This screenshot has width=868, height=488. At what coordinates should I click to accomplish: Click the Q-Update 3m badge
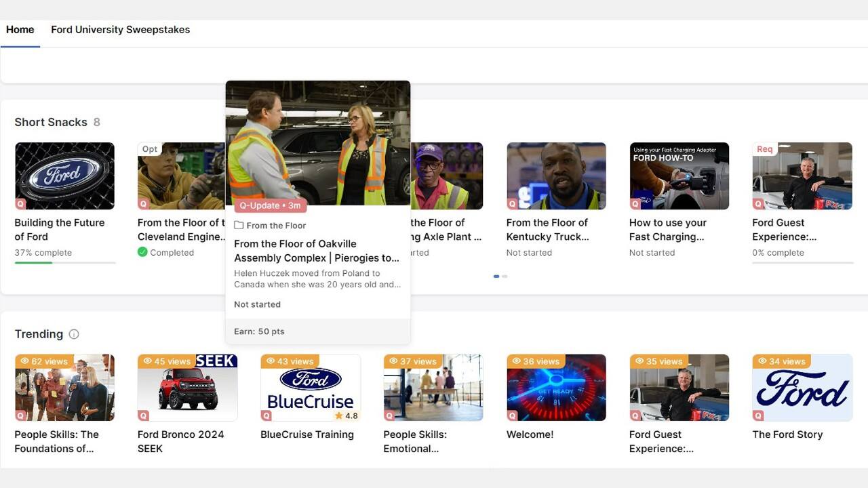coord(270,205)
